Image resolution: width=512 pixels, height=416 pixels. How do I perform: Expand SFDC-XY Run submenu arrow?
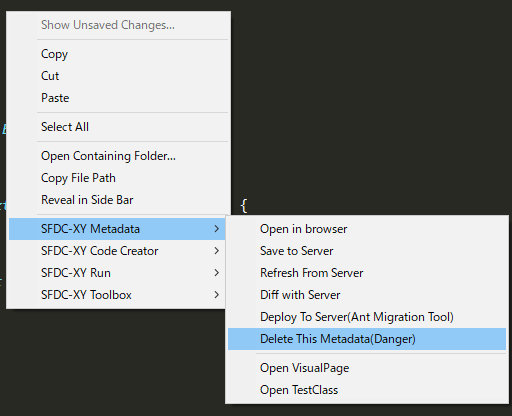[217, 273]
